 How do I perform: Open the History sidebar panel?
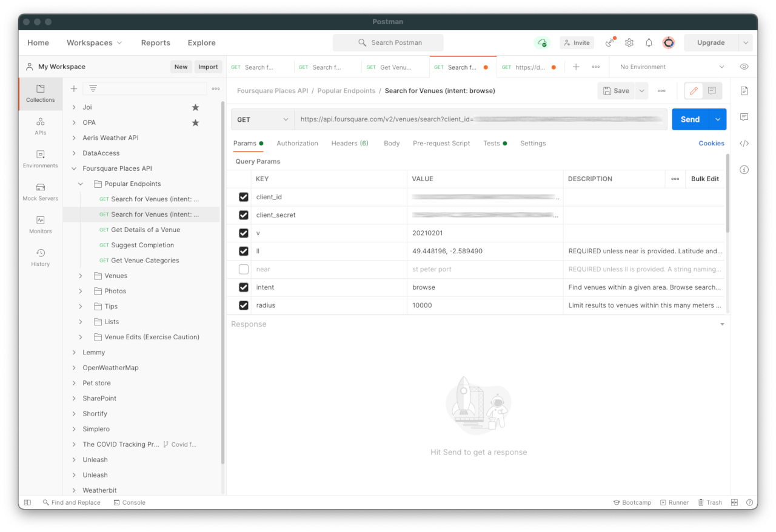[41, 258]
